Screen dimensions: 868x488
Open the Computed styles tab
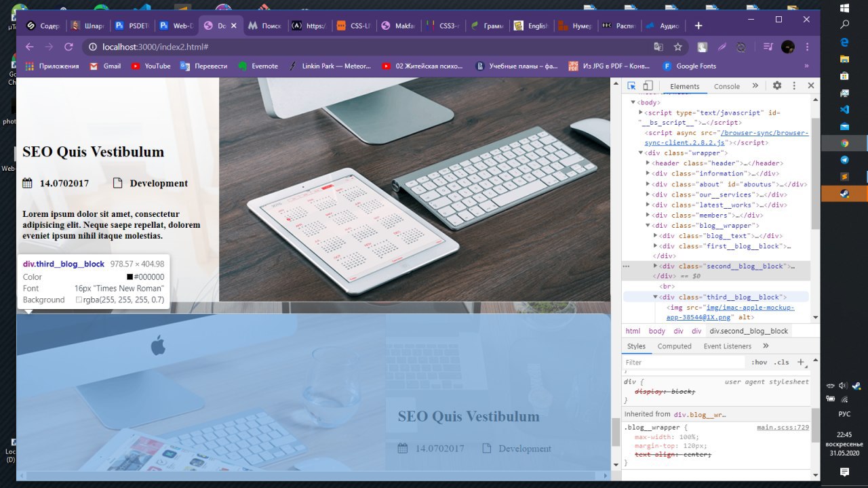click(675, 346)
